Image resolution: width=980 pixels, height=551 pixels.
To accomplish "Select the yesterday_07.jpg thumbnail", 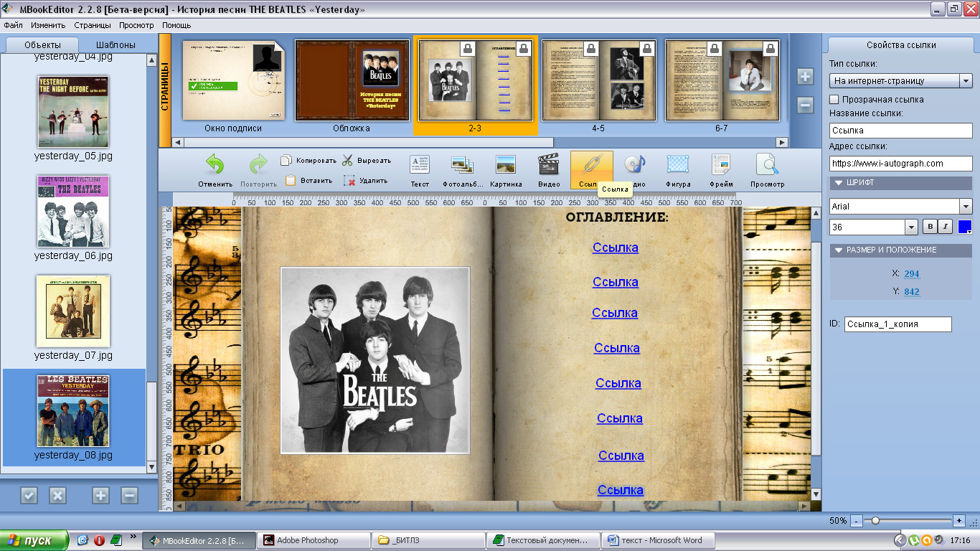I will pyautogui.click(x=73, y=311).
